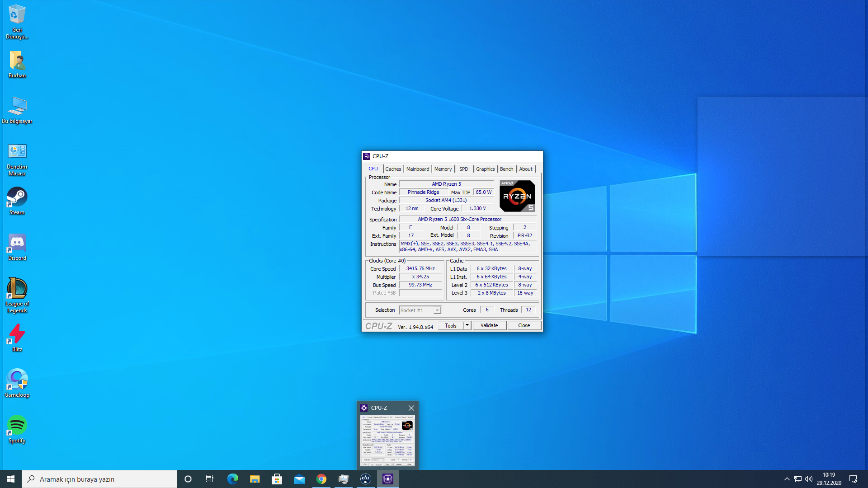Launch the Spotify desktop shortcut
The image size is (868, 488).
pos(17,429)
